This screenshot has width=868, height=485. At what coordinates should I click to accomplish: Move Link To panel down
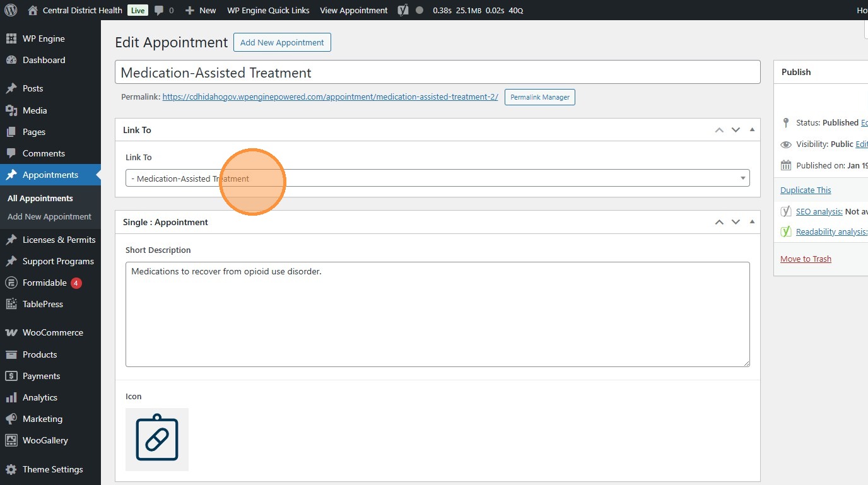[736, 130]
